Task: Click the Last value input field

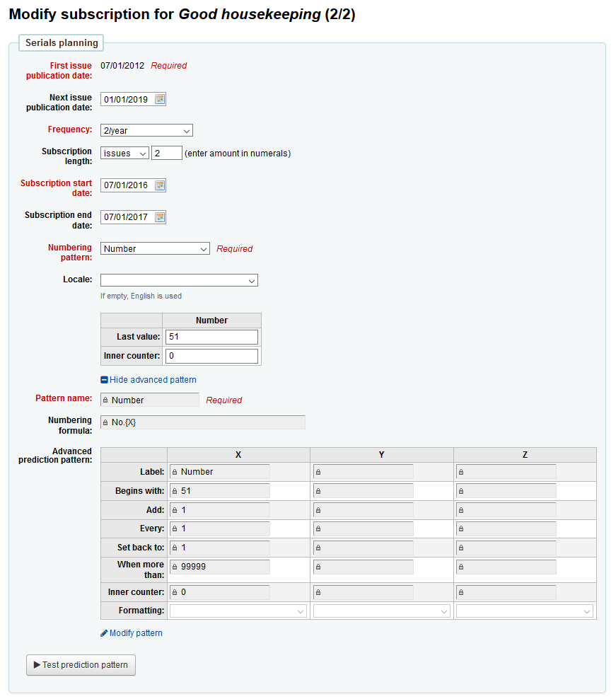Action: 211,337
